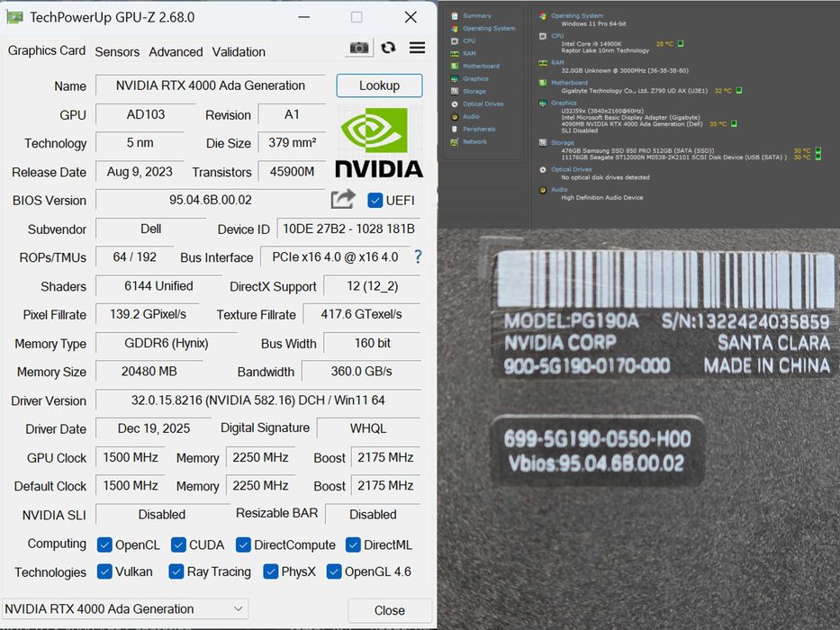Click "High Definition Audio Device" text in Speccy
Viewport: 840px width, 630px height.
coord(602,198)
